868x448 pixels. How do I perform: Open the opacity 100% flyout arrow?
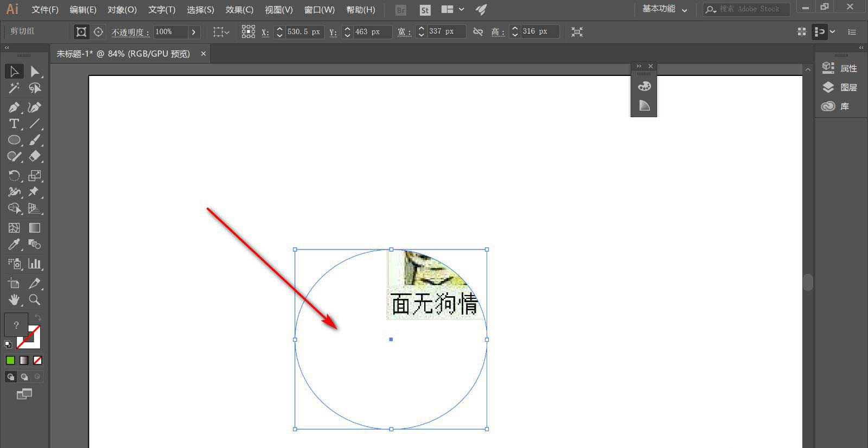(x=193, y=32)
